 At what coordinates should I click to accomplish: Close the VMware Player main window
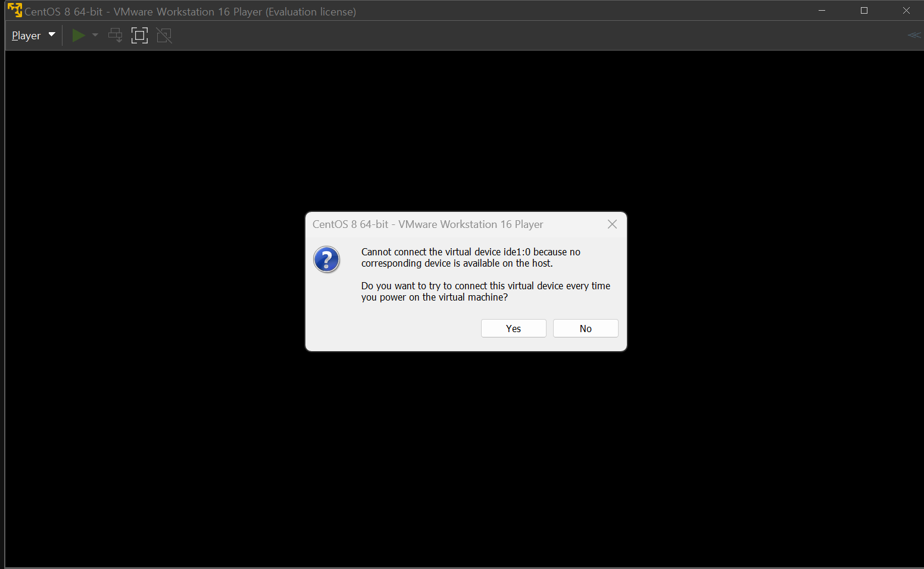tap(906, 11)
